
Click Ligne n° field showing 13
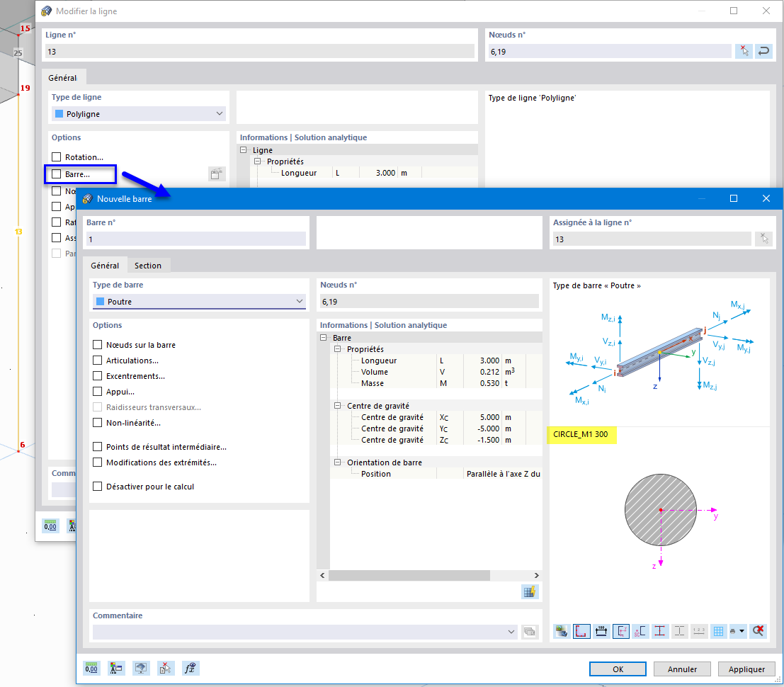coord(259,52)
